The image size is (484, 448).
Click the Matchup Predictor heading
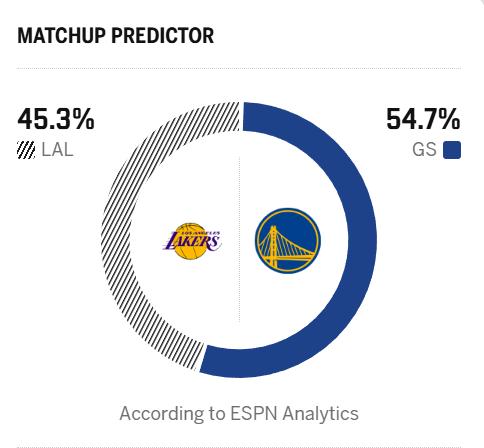tap(116, 36)
